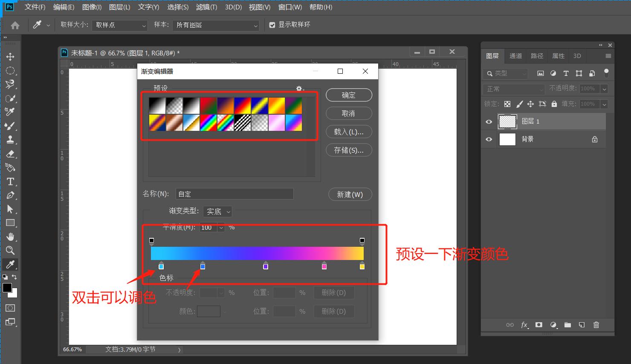
Task: Switch to the 通道 tab
Action: (x=515, y=56)
